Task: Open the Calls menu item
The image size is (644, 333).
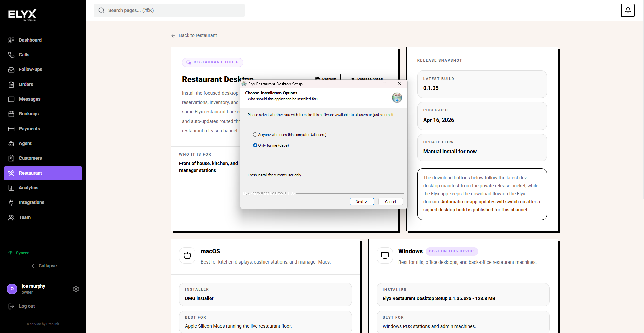Action: [x=43, y=55]
